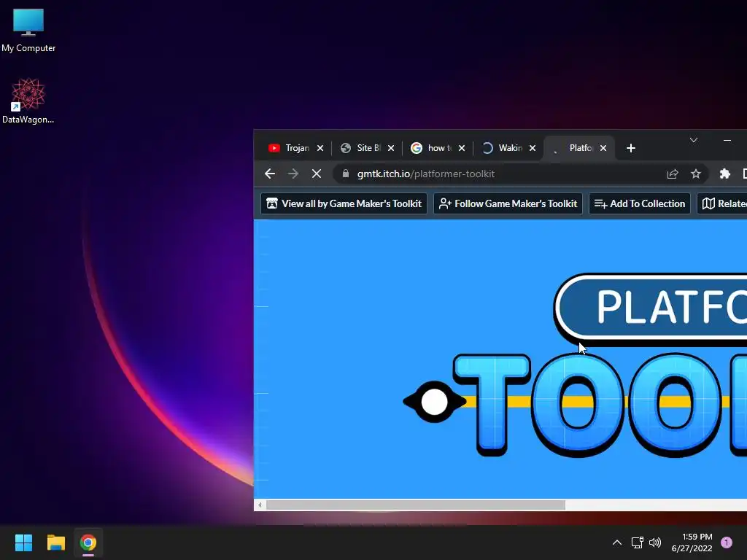Open the Windows Start menu
Image resolution: width=747 pixels, height=560 pixels.
(x=23, y=542)
